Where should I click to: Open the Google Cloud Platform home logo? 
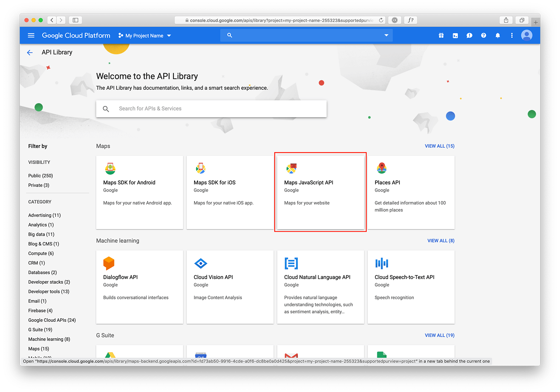click(76, 35)
